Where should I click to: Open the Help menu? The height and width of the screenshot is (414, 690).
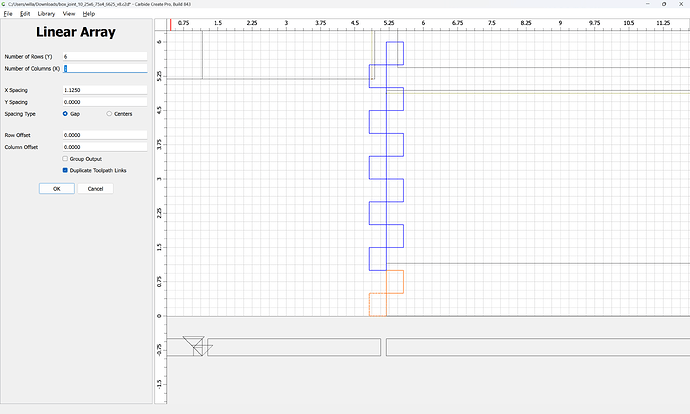88,14
